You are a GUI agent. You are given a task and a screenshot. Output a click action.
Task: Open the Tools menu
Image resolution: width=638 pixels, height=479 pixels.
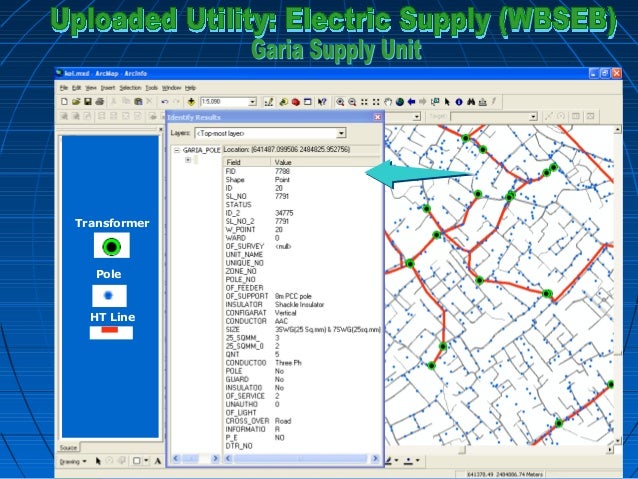point(151,88)
